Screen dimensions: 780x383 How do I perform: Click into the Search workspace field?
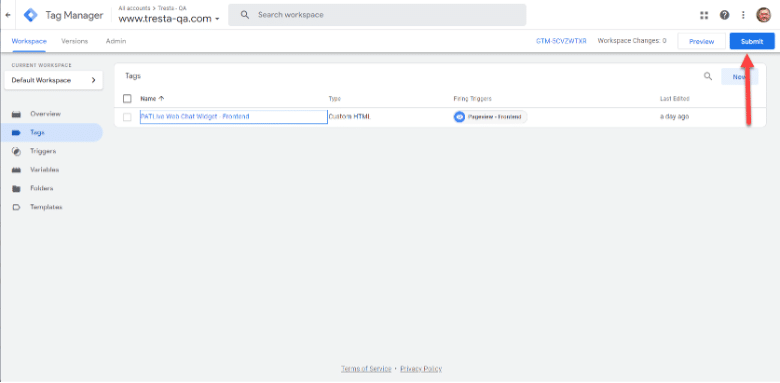click(377, 15)
